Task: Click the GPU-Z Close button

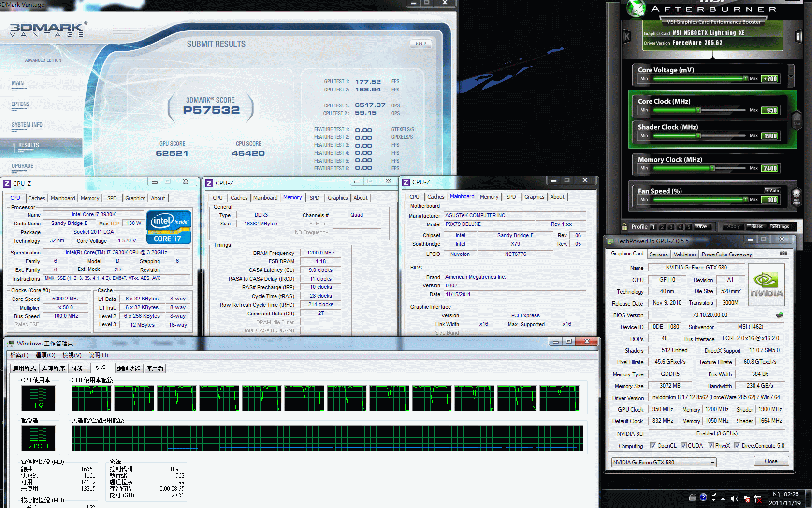Action: click(x=771, y=461)
